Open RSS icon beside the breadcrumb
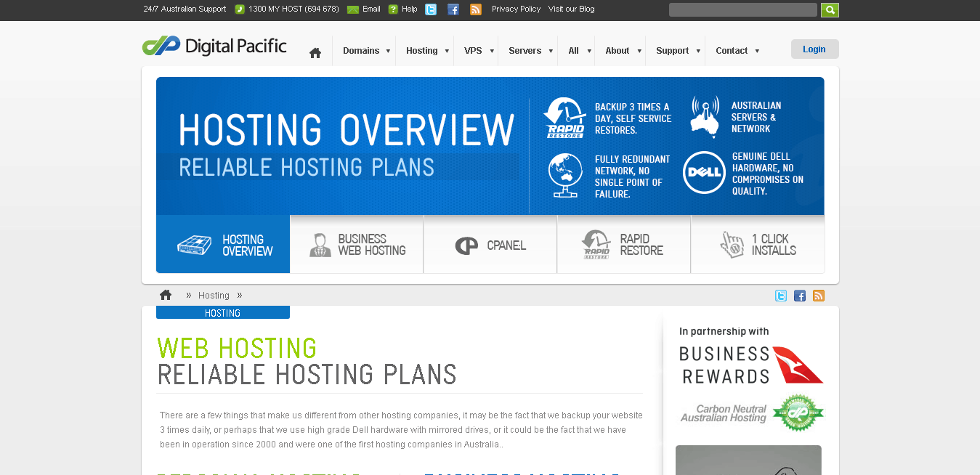This screenshot has height=475, width=980. (x=819, y=296)
